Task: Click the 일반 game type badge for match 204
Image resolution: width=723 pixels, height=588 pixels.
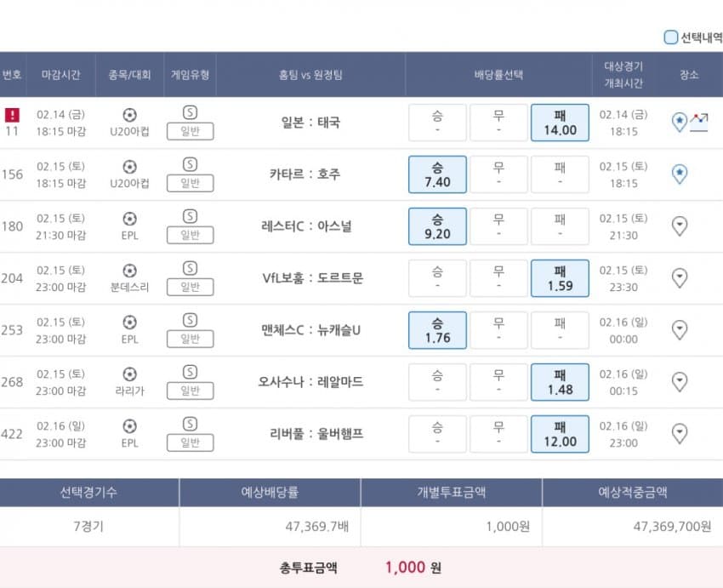Action: (x=190, y=287)
